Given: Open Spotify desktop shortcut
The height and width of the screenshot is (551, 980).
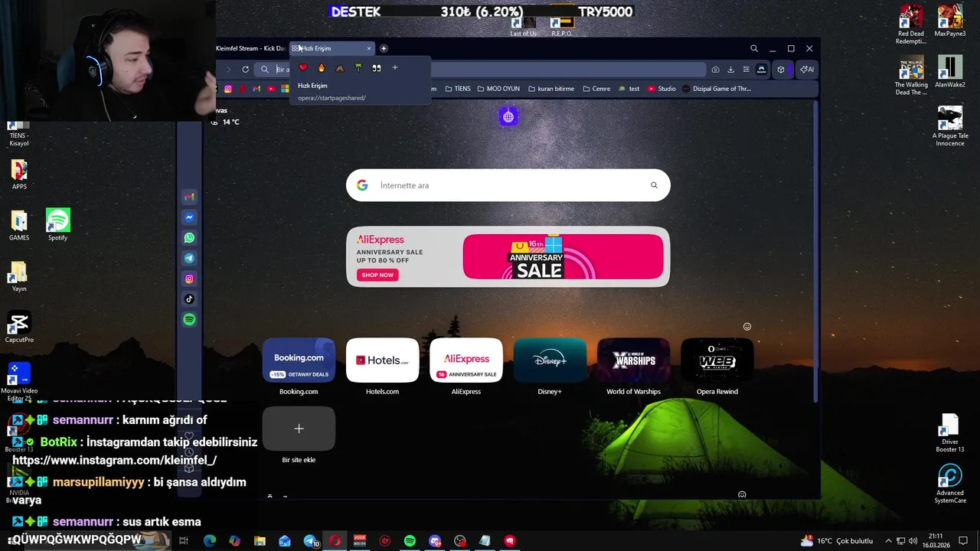Looking at the screenshot, I should [x=58, y=225].
